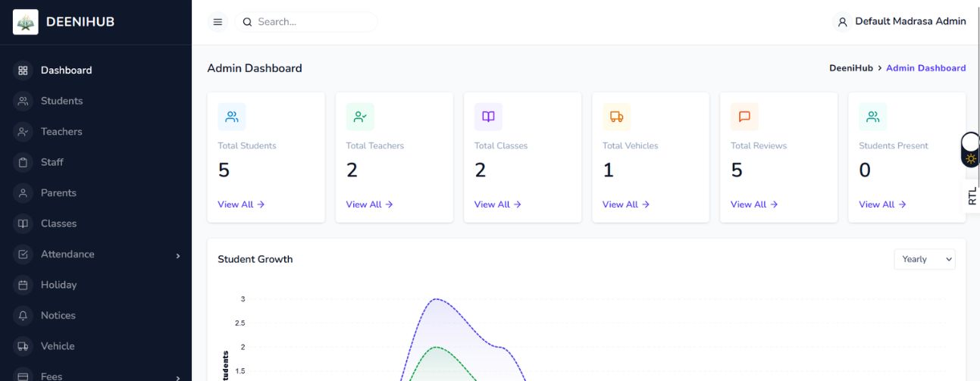Toggle sidebar with hamburger menu icon
This screenshot has width=980, height=381.
[218, 22]
